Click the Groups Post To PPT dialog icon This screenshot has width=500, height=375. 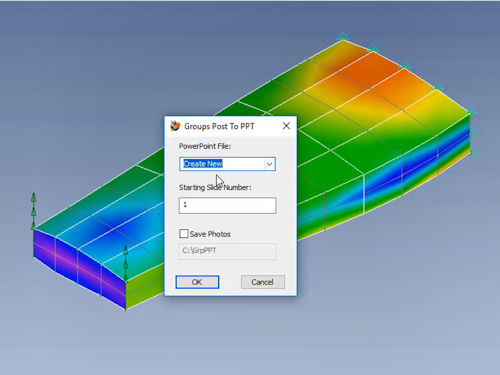click(x=175, y=126)
